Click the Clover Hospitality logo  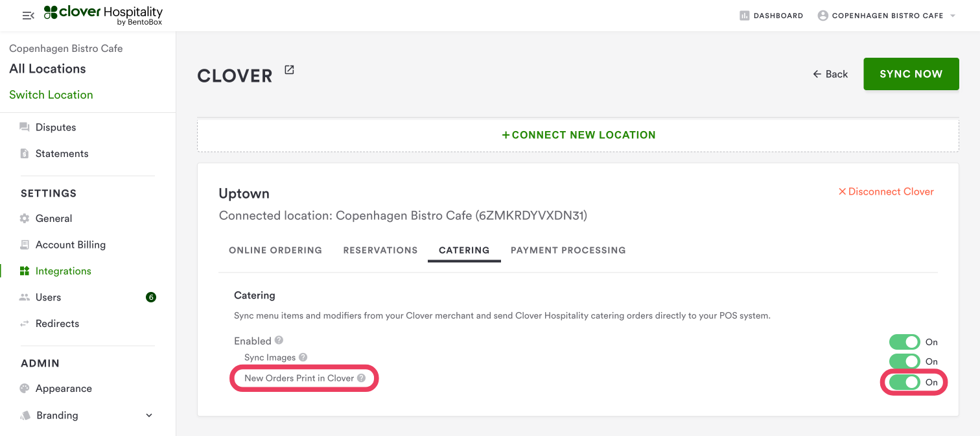pos(104,15)
